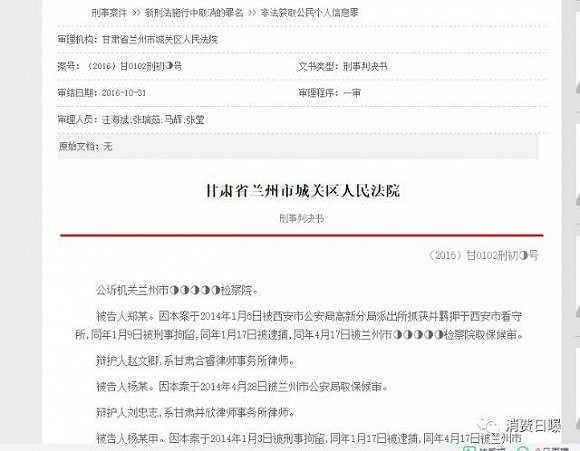The height and width of the screenshot is (451, 580).
Task: Click the large court title heading
Action: (303, 191)
